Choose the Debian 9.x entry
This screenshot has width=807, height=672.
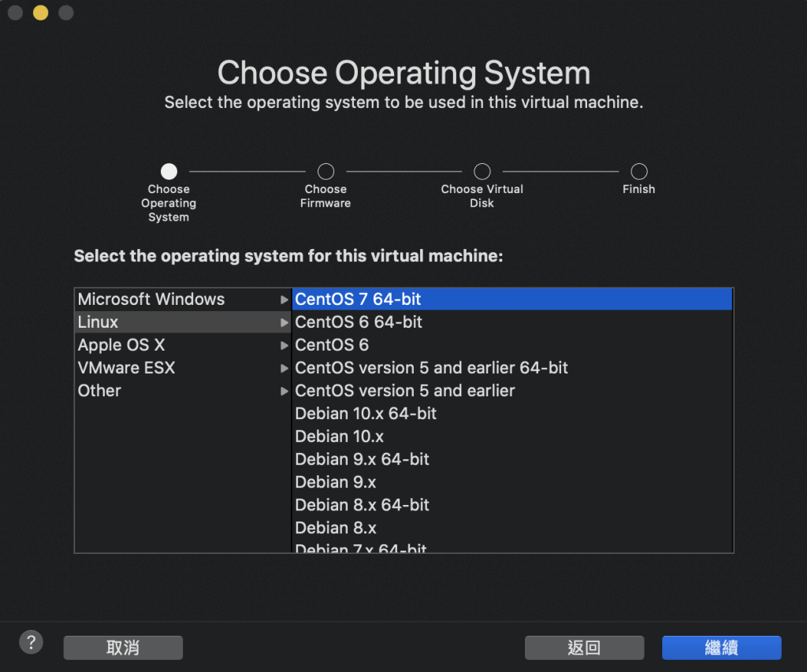[512, 482]
